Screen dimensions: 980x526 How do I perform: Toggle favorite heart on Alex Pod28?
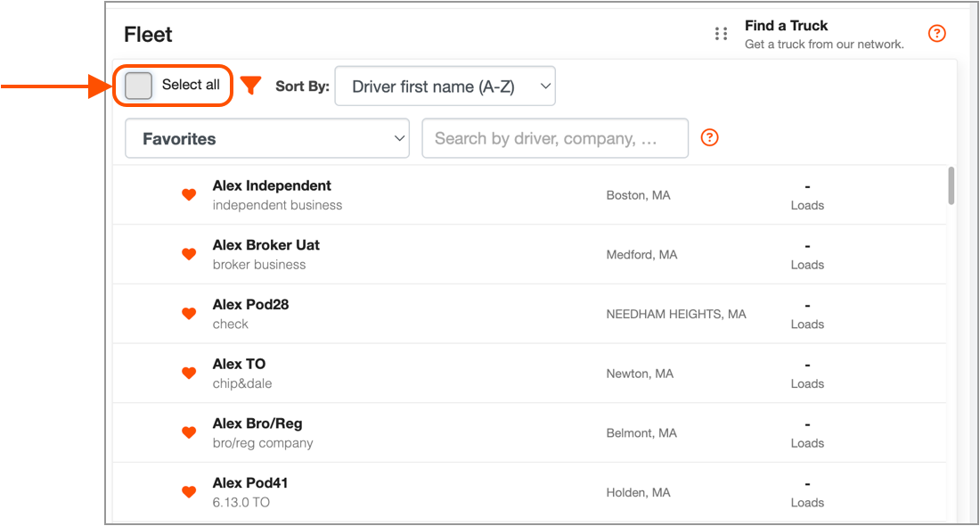189,313
